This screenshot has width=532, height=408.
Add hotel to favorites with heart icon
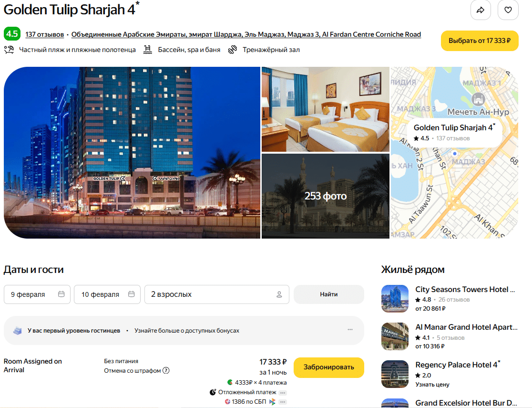[x=508, y=10]
